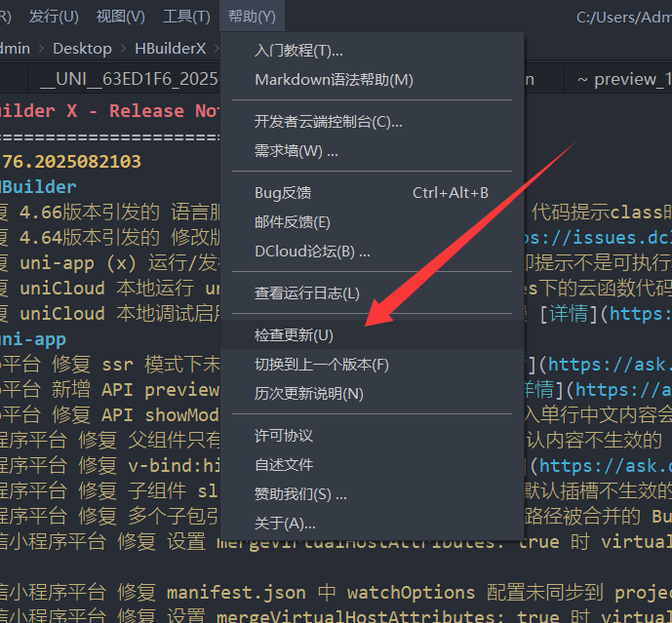Open the 工具(T) menu
Image resolution: width=672 pixels, height=623 pixels.
[x=186, y=17]
